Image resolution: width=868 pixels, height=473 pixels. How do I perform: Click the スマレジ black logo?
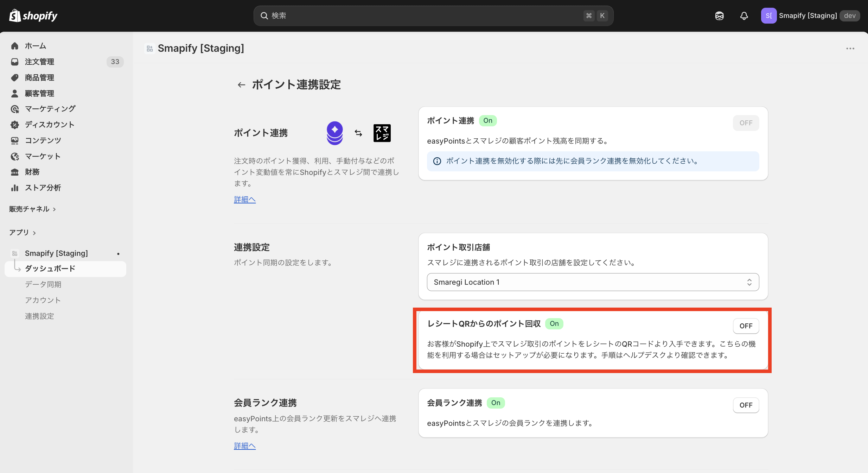382,133
